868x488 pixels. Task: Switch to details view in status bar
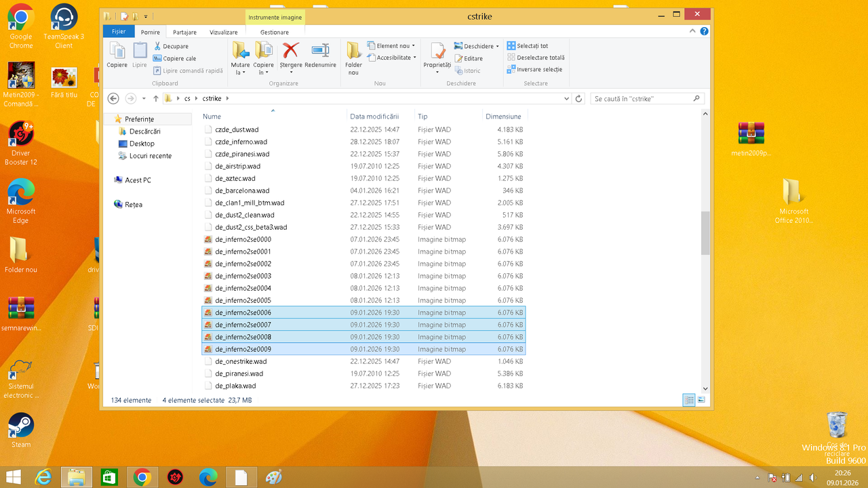pyautogui.click(x=689, y=400)
